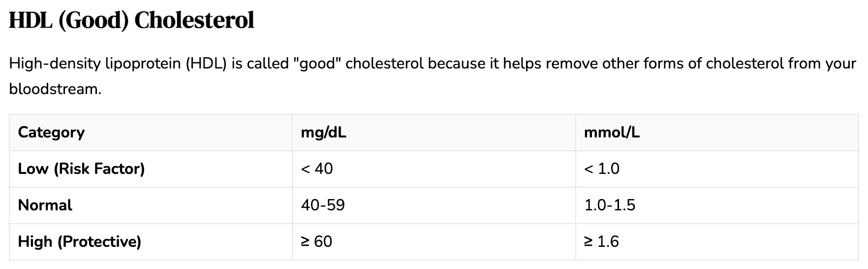The height and width of the screenshot is (269, 868).
Task: Click the quoted word "good" in the paragraph
Action: coord(316,64)
